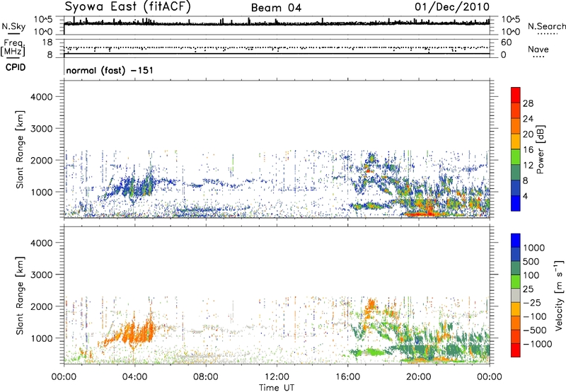Click the '4000' tick in velocity panel
The image size is (566, 392).
(42, 243)
